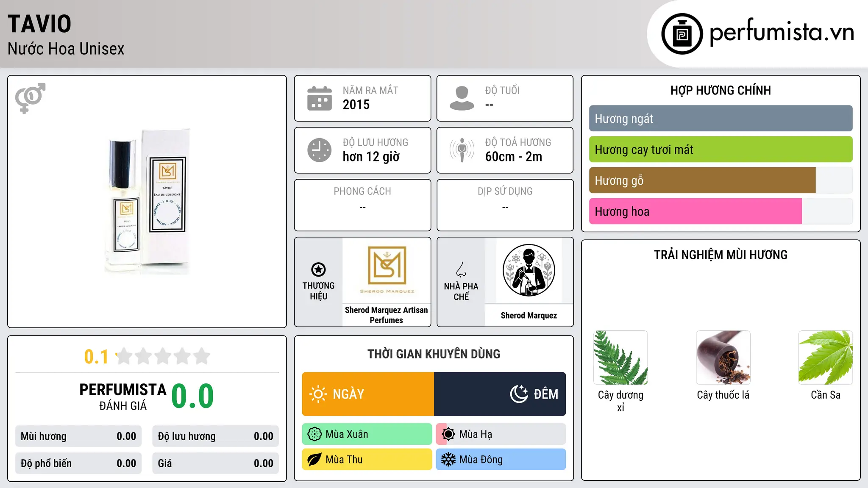Viewport: 868px width, 488px height.
Task: Click the Trải nghiệm mùi hương heading
Action: point(721,255)
